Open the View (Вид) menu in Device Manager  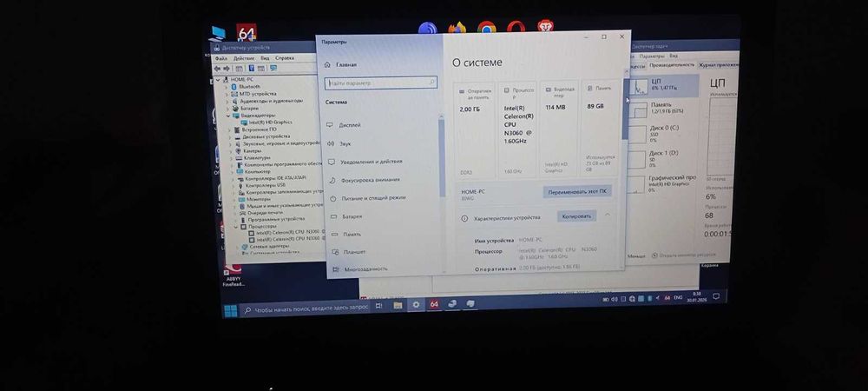click(x=265, y=58)
